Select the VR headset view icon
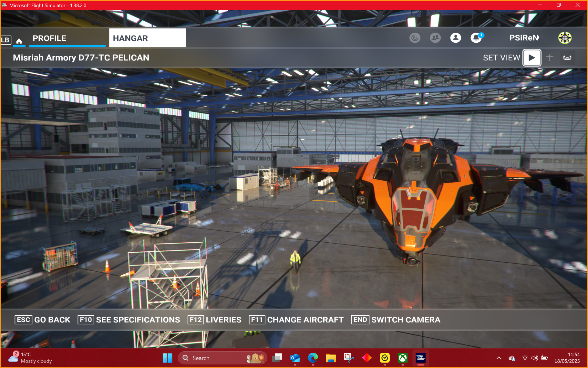 coord(567,58)
